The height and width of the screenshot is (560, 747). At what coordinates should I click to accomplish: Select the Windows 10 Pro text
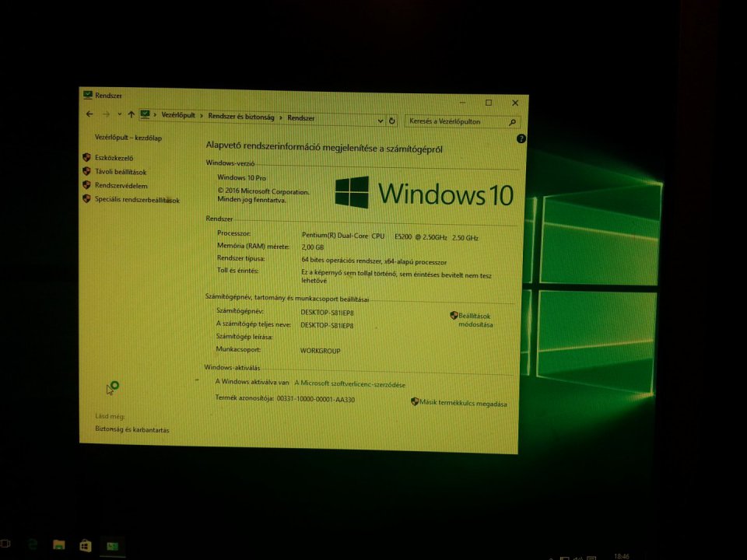[241, 177]
